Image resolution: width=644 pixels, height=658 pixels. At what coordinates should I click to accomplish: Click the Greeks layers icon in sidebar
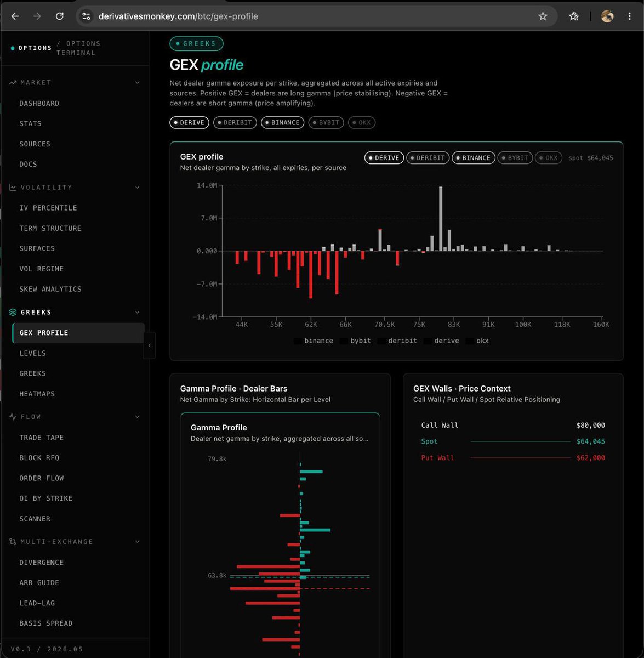point(13,312)
